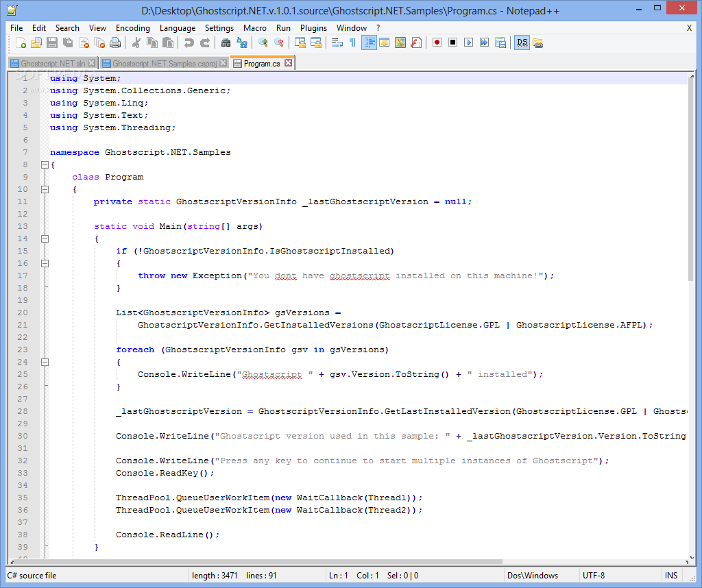
Task: Close the Program.cs tab
Action: (x=289, y=62)
